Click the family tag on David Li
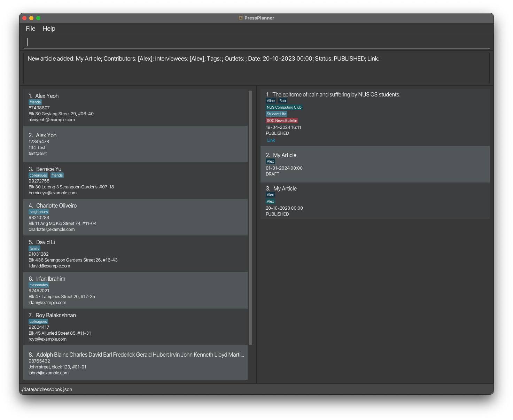Viewport: 513px width, 420px height. 34,248
